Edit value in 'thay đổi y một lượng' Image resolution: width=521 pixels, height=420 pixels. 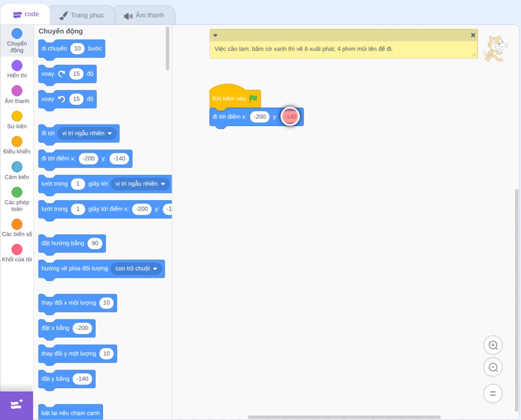pos(106,353)
